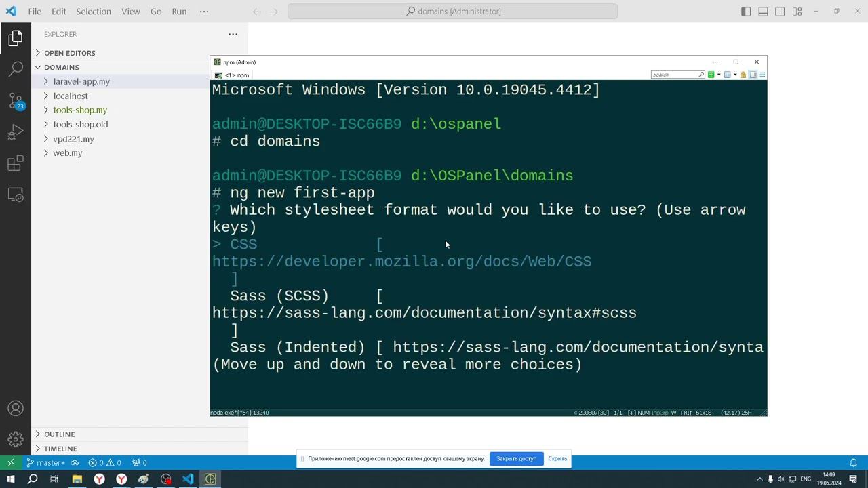
Task: Click the master* branch in status bar
Action: tap(45, 463)
